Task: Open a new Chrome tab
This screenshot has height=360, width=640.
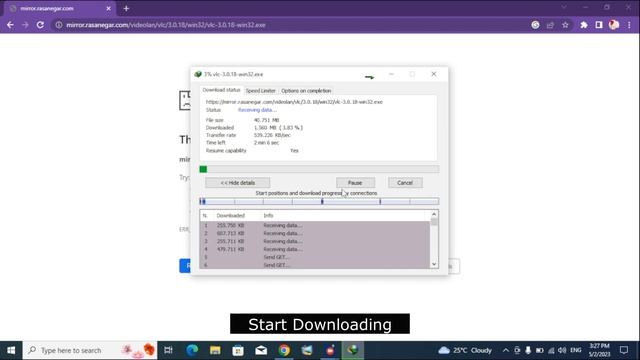Action: pyautogui.click(x=126, y=8)
